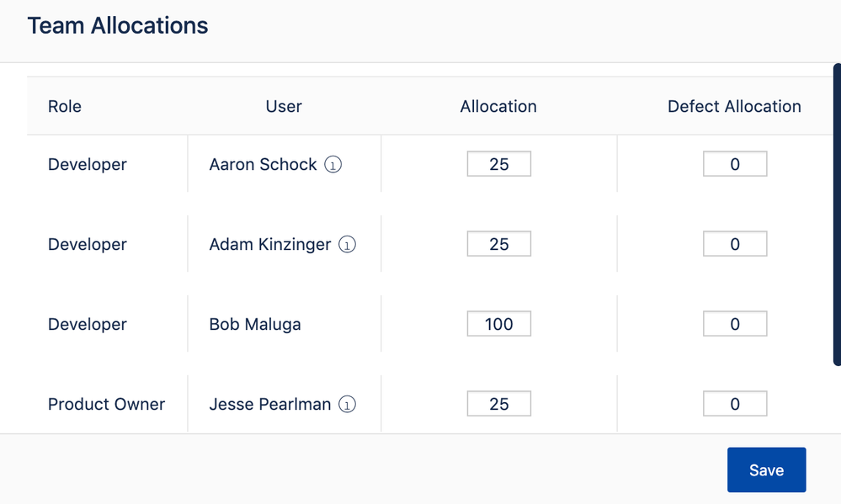Viewport: 841px width, 504px height.
Task: Click the Allocation column header
Action: coord(498,106)
